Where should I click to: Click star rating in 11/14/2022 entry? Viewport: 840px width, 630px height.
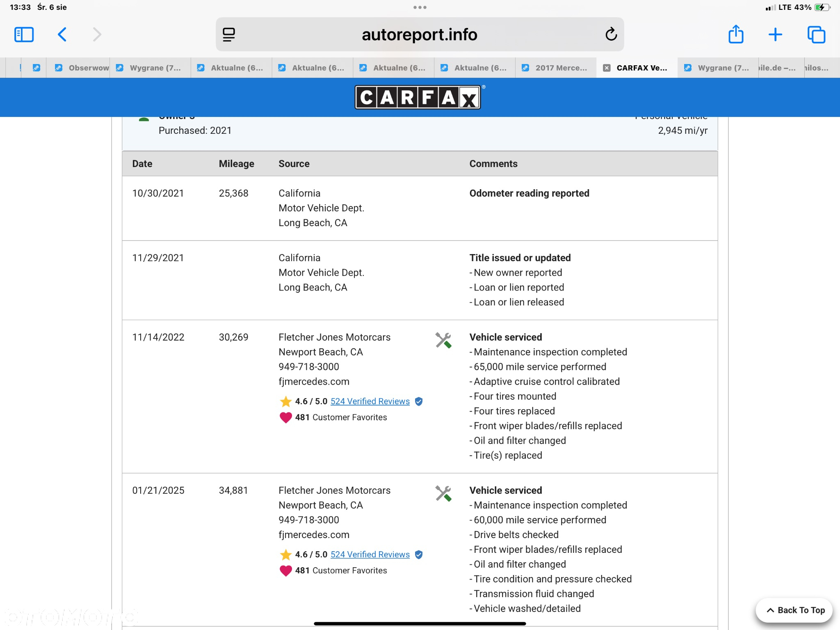286,401
